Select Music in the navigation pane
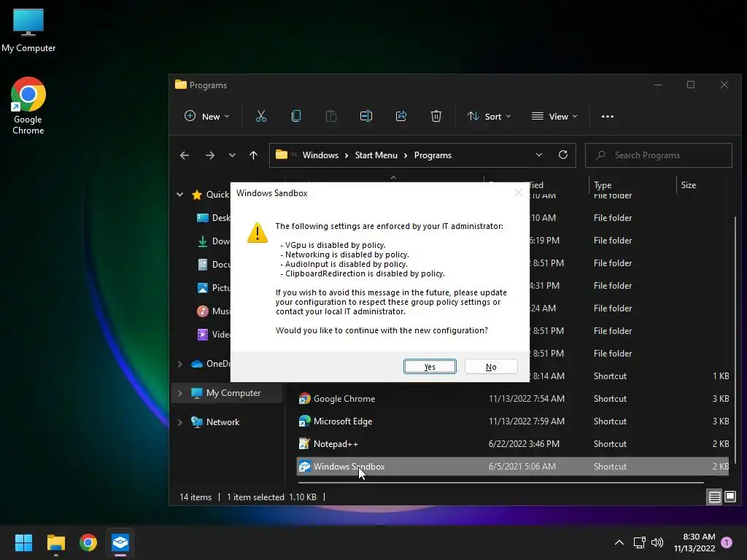Screen dimensions: 747x560 pos(214,311)
